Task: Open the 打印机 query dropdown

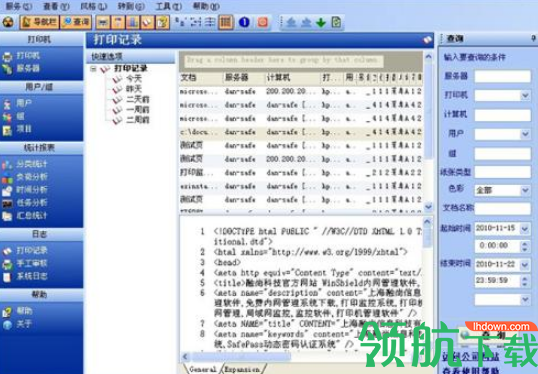Action: tap(525, 95)
